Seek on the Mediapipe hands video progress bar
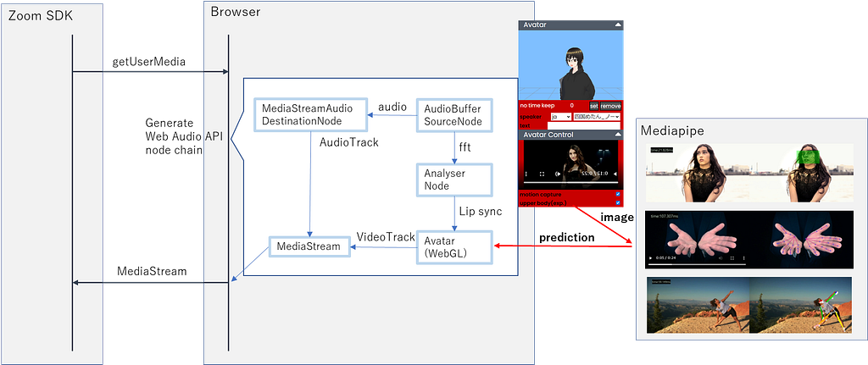Viewport: 868px width, 365px height. coord(697,264)
